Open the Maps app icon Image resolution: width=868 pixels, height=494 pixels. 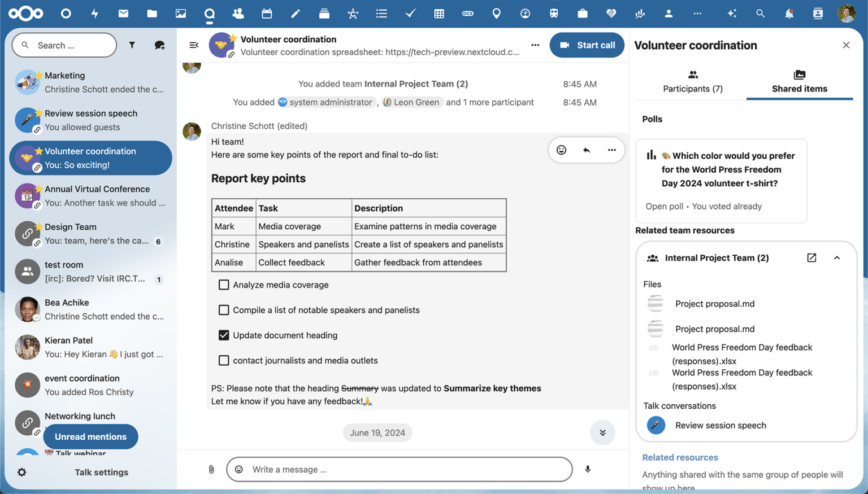point(496,13)
